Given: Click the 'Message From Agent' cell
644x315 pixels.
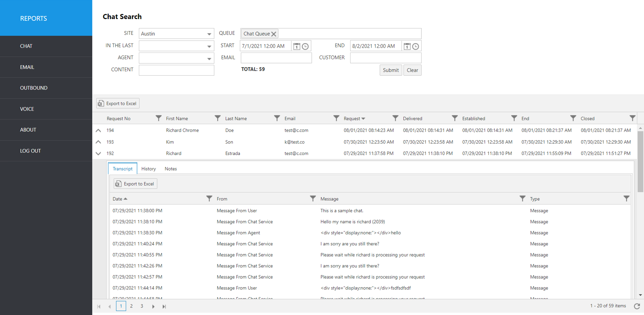Looking at the screenshot, I should pyautogui.click(x=238, y=233).
